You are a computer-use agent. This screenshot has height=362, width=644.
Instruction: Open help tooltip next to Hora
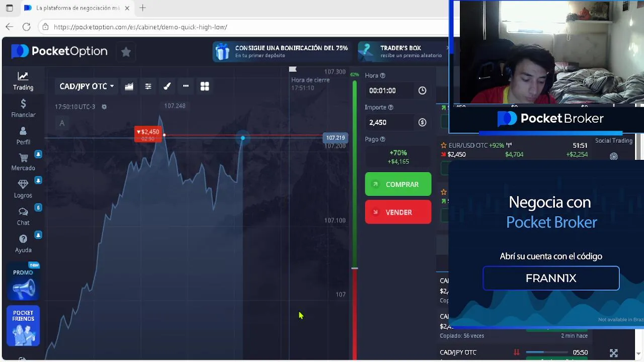click(x=382, y=75)
